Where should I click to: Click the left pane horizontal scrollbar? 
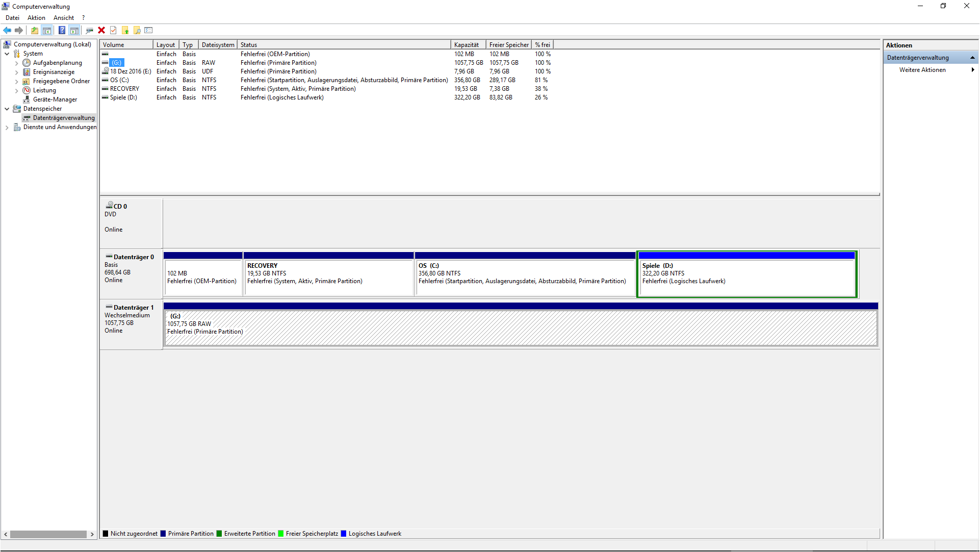point(48,535)
